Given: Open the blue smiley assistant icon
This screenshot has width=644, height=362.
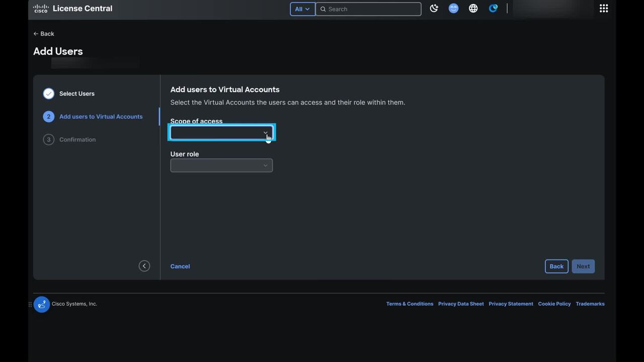Looking at the screenshot, I should point(453,9).
